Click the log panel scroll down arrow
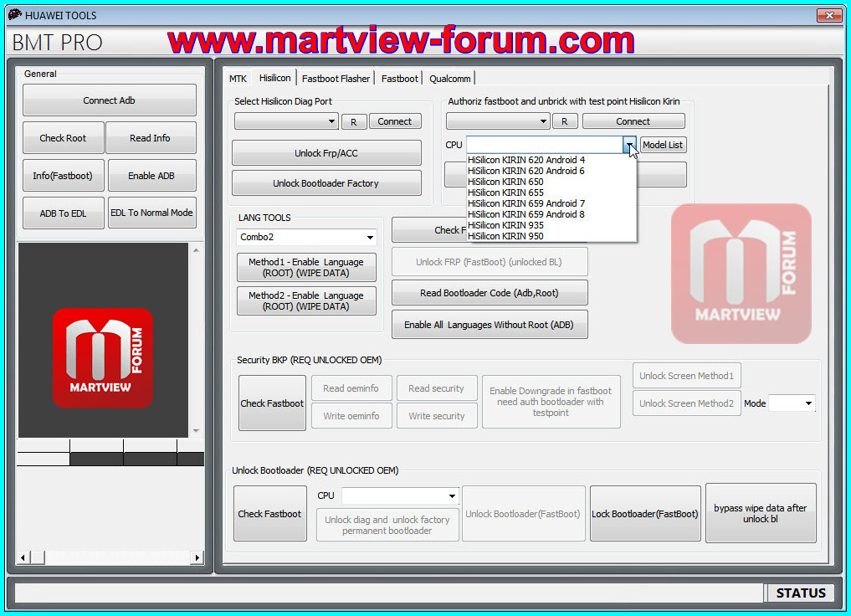 196,431
